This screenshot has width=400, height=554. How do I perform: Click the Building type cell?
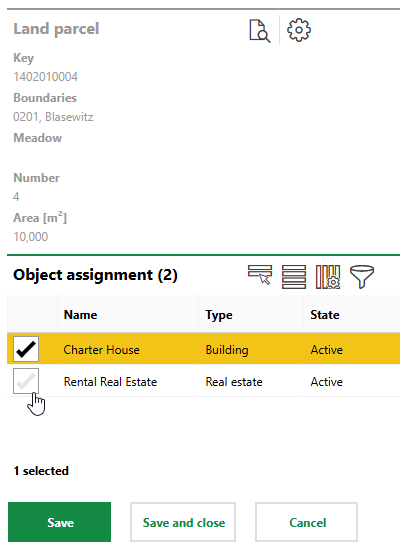click(x=227, y=350)
